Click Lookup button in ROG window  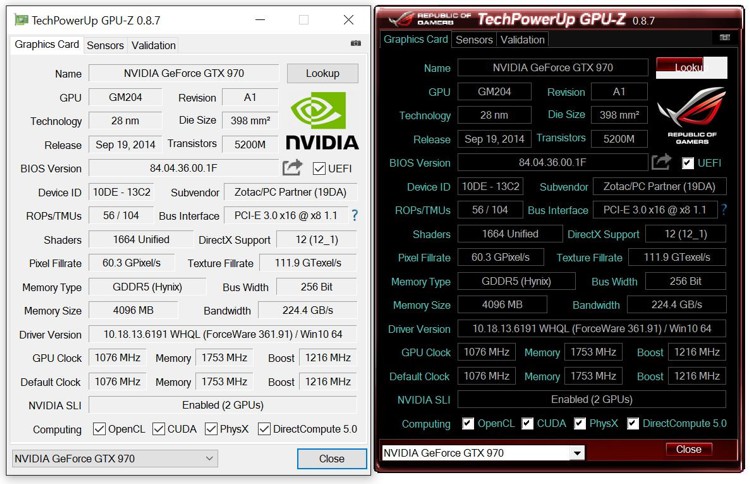pyautogui.click(x=692, y=67)
